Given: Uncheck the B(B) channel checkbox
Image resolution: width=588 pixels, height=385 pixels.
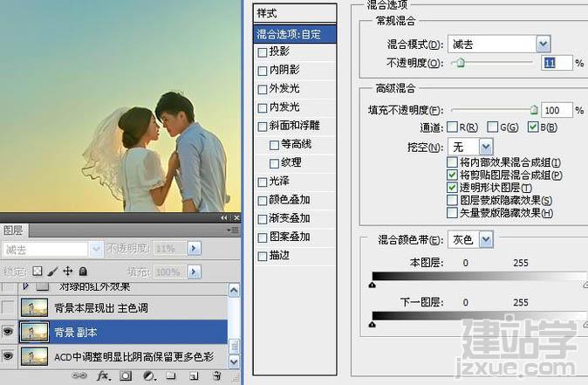Looking at the screenshot, I should pyautogui.click(x=532, y=127).
